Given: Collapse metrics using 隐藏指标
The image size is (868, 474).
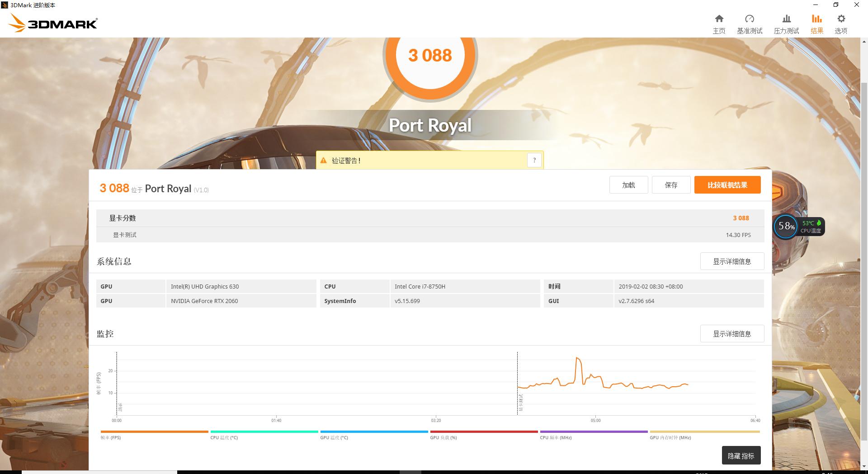Looking at the screenshot, I should tap(741, 455).
